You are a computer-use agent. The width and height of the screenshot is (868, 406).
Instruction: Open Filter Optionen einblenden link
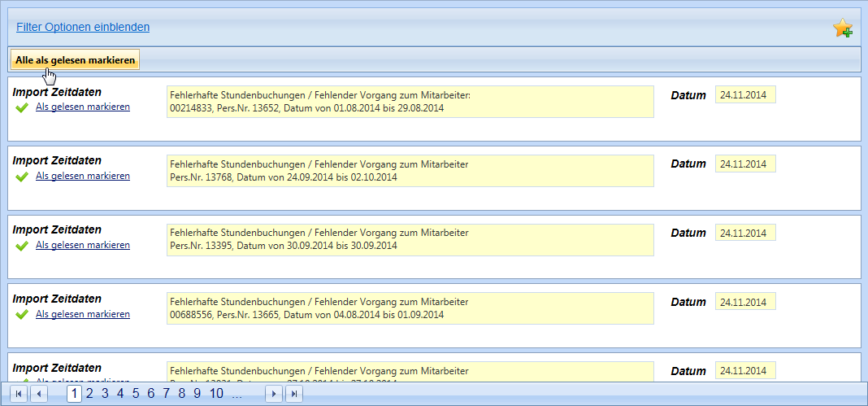tap(83, 27)
